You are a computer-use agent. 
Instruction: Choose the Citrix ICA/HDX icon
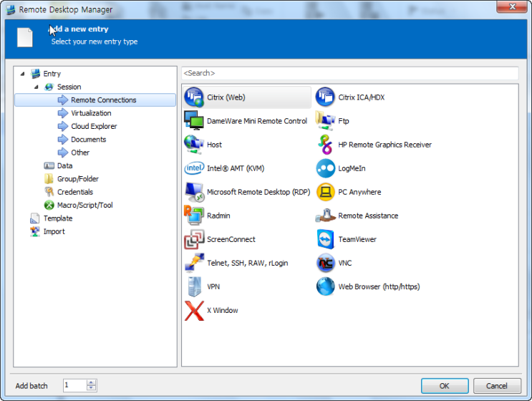tap(325, 97)
